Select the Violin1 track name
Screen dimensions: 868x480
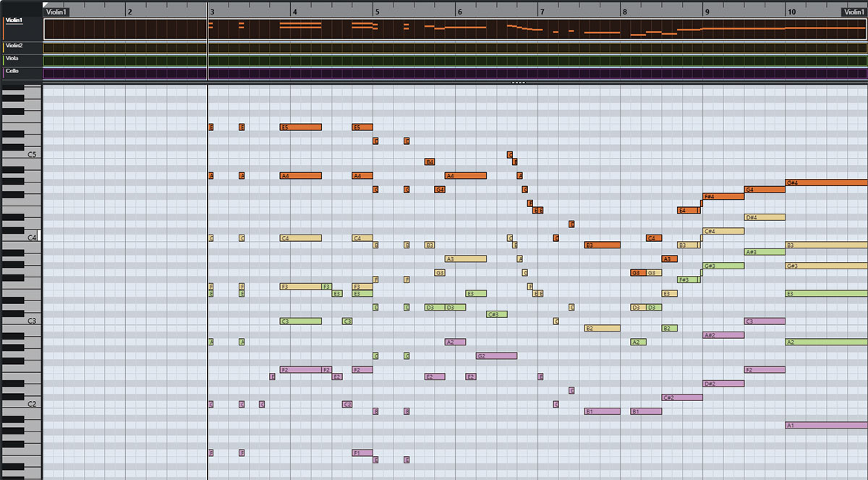click(x=14, y=20)
